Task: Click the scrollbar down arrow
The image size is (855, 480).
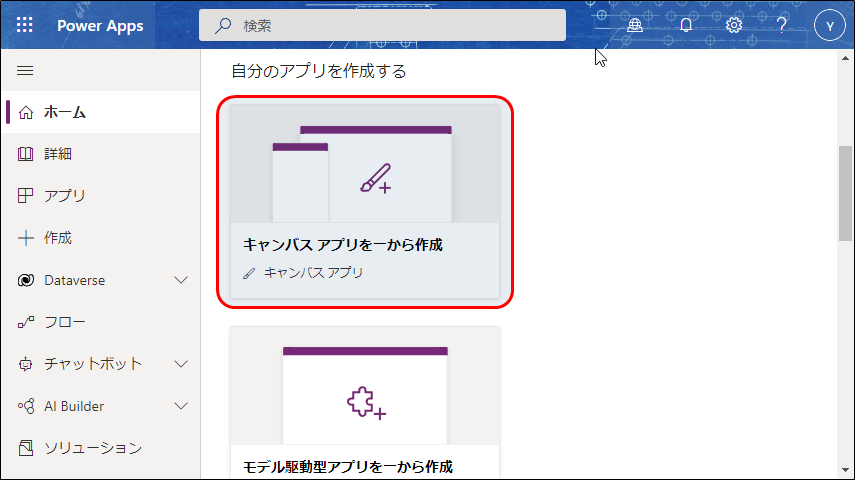Action: 845,470
